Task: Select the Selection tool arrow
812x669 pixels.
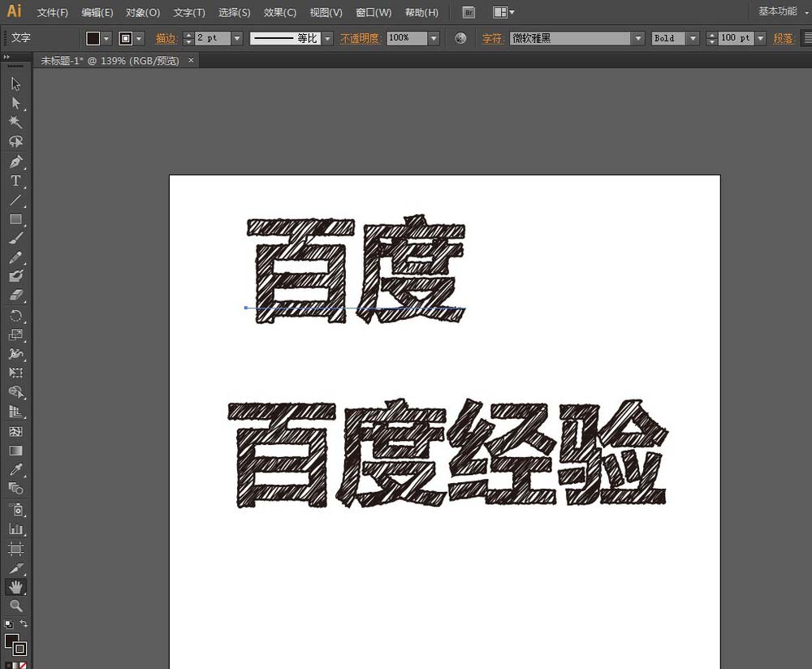Action: point(15,84)
